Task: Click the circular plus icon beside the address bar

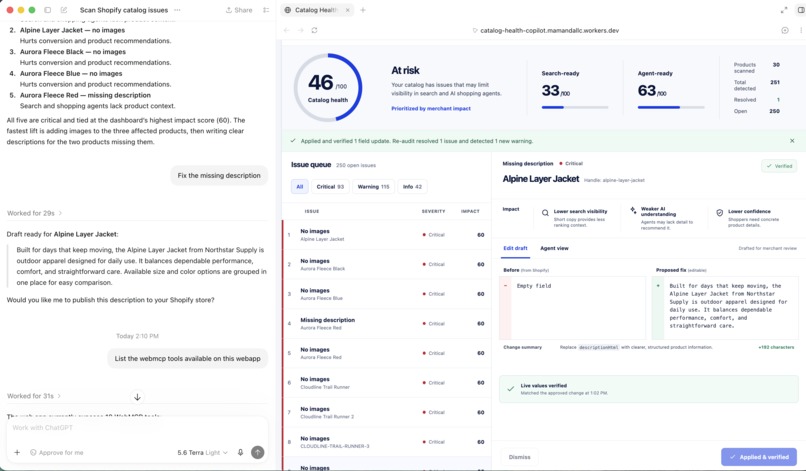Action: point(785,30)
